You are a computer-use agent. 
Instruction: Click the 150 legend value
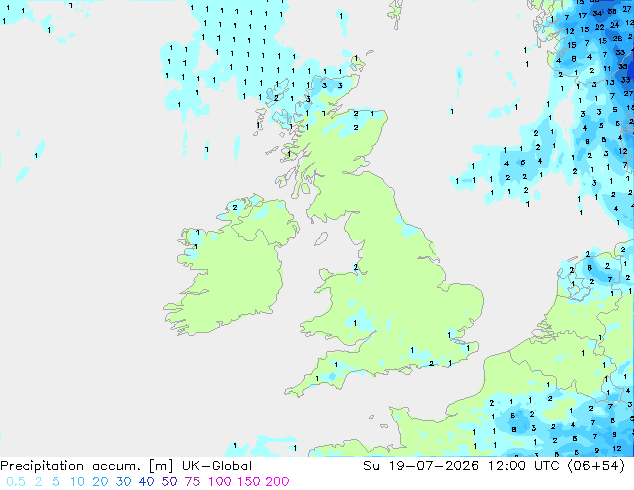click(x=249, y=482)
